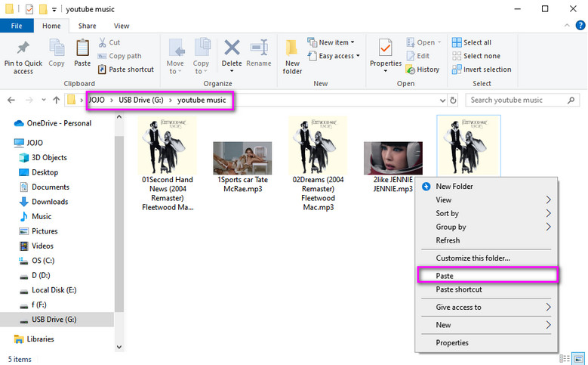
Task: Select Customize this folder in context menu
Action: click(x=486, y=258)
